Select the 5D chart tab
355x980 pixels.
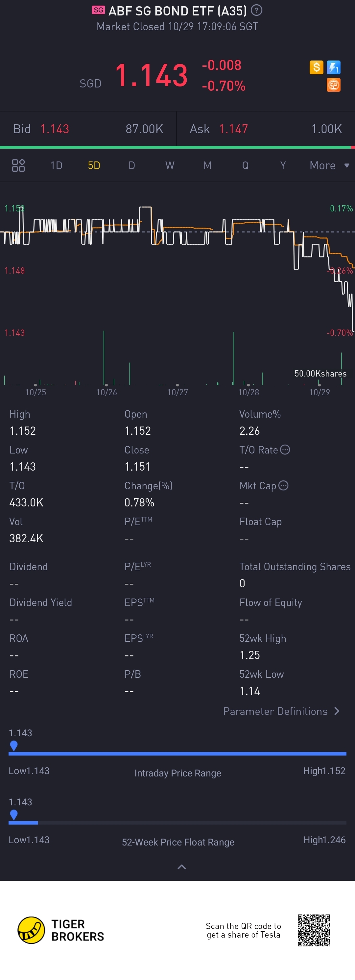tap(94, 165)
